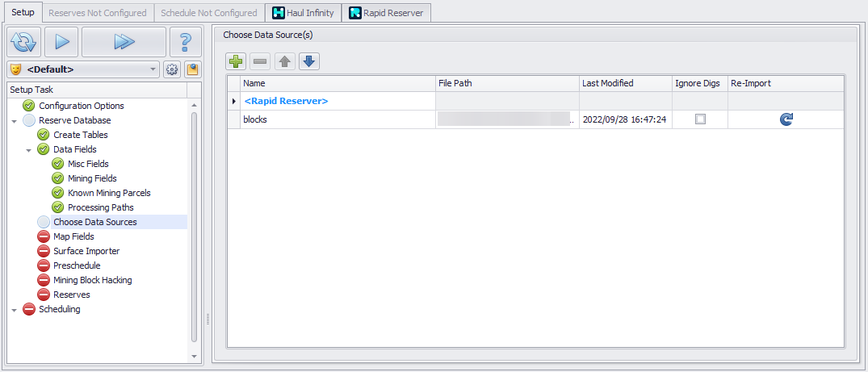Screen dimensions: 868x372
Task: Click the panel splitter grip handle
Action: (208, 320)
